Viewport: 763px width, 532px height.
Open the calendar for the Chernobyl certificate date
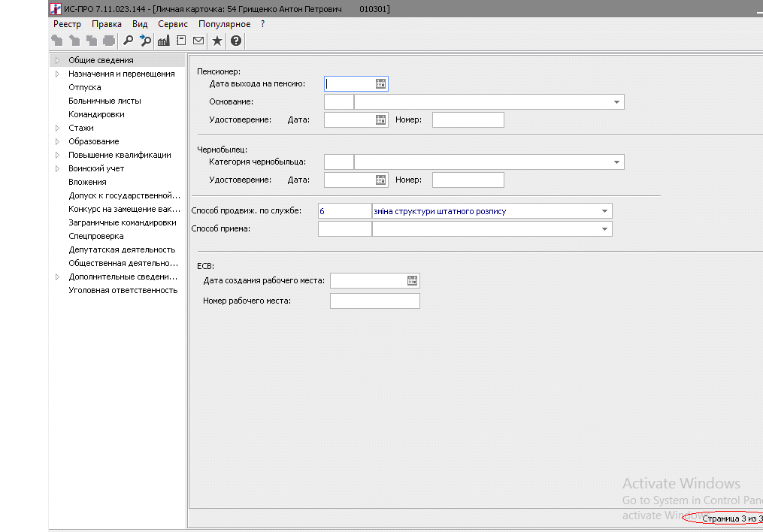(380, 180)
